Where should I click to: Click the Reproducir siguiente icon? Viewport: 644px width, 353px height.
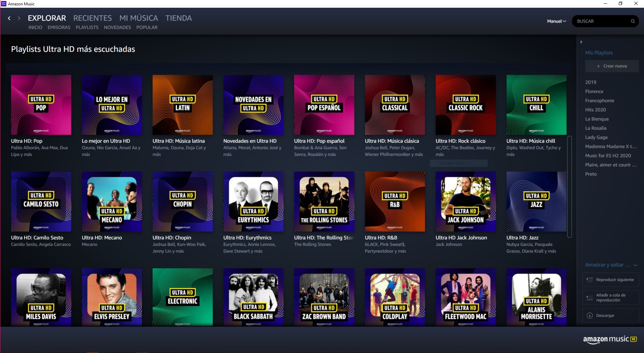coord(589,279)
